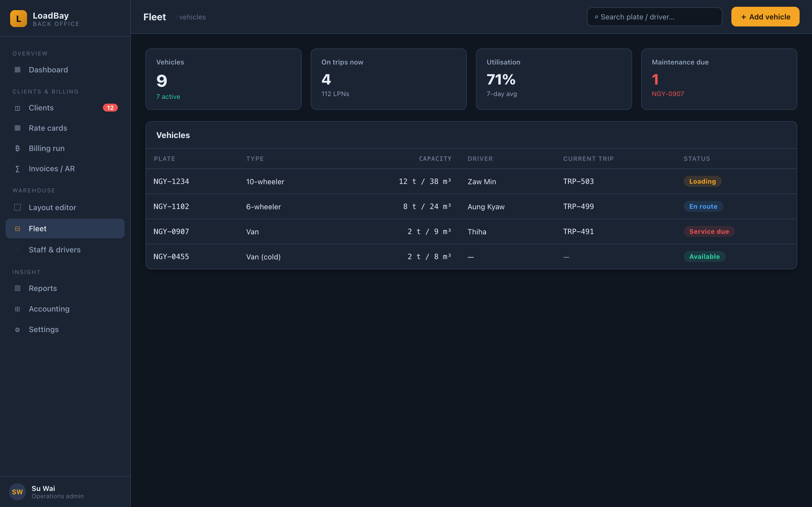812x507 pixels.
Task: Select the Fleet menu item
Action: pyautogui.click(x=65, y=229)
